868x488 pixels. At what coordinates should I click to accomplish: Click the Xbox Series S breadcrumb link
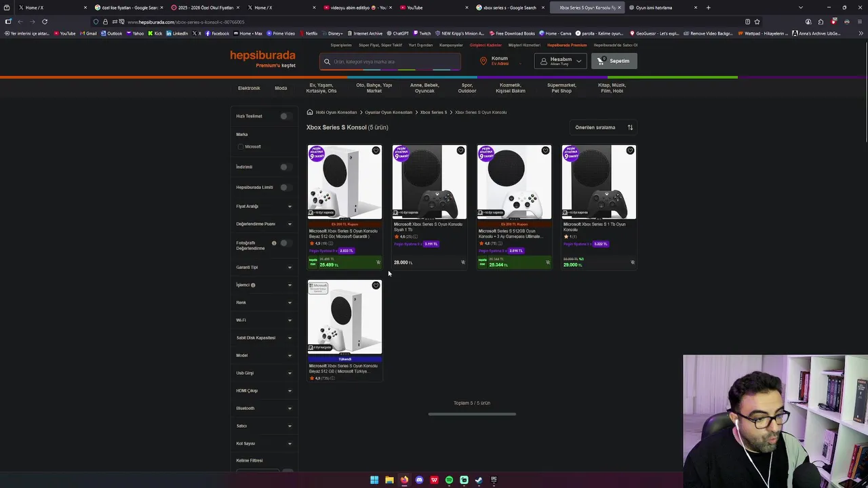(x=433, y=113)
